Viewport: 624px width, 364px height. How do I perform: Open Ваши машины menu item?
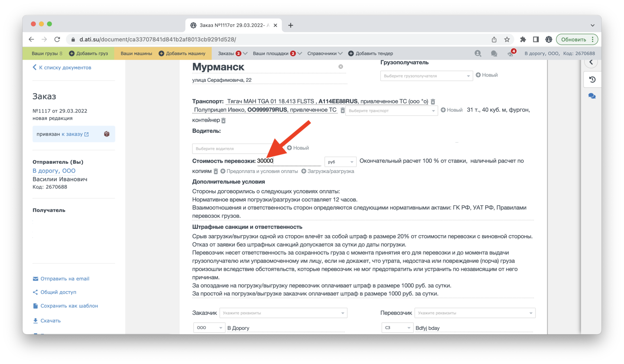point(136,53)
